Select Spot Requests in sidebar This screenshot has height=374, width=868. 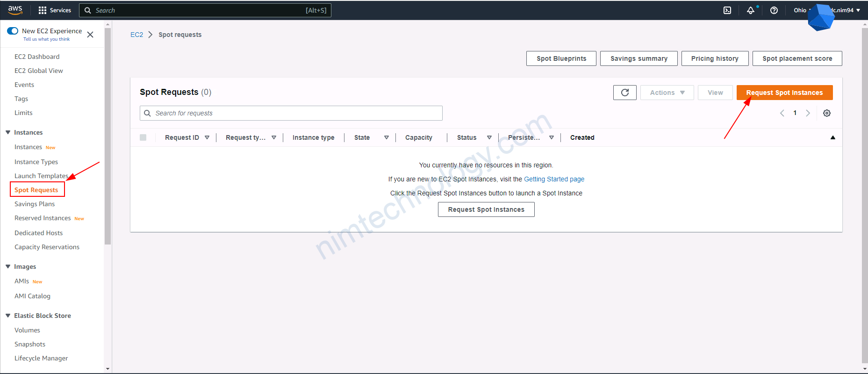pyautogui.click(x=36, y=190)
